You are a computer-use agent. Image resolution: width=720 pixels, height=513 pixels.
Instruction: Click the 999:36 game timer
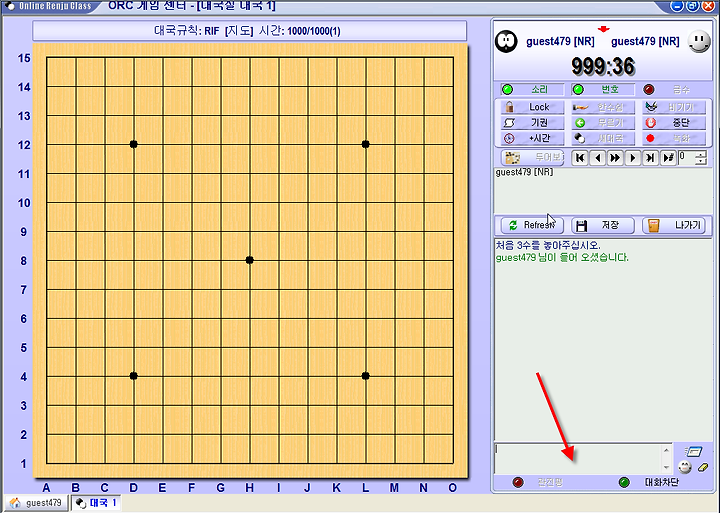[x=603, y=67]
